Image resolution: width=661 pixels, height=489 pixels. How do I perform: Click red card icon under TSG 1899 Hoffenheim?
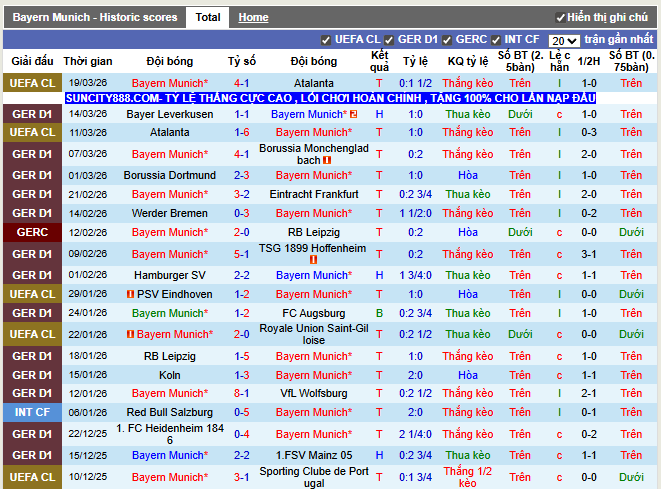tap(313, 260)
